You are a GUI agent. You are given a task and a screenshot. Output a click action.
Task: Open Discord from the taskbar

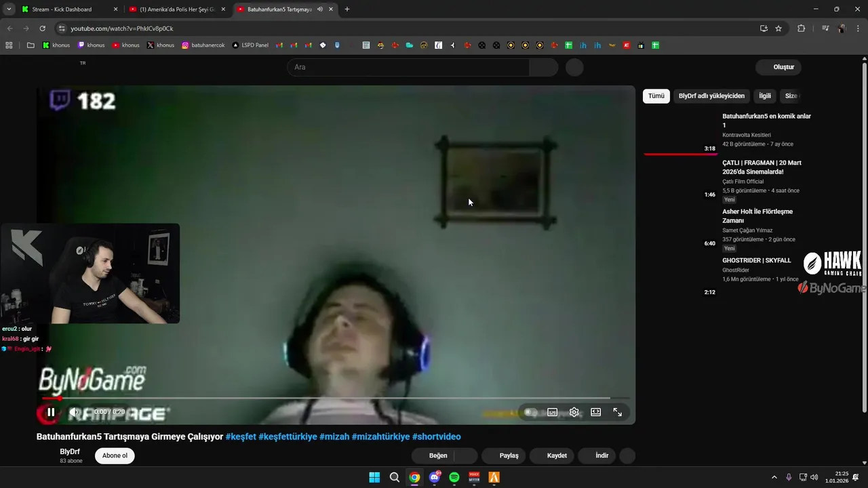pos(435,477)
